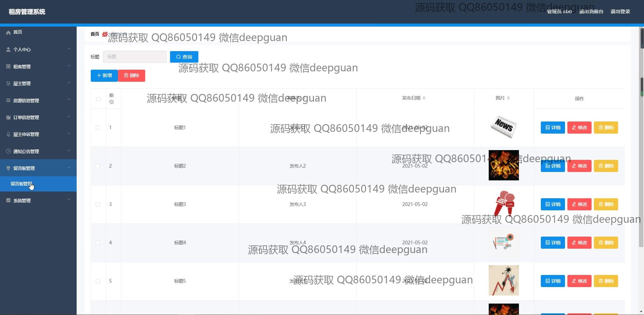The height and width of the screenshot is (315, 644).
Task: Expand the 屋主申诉管理 menu arrow
Action: point(69,134)
